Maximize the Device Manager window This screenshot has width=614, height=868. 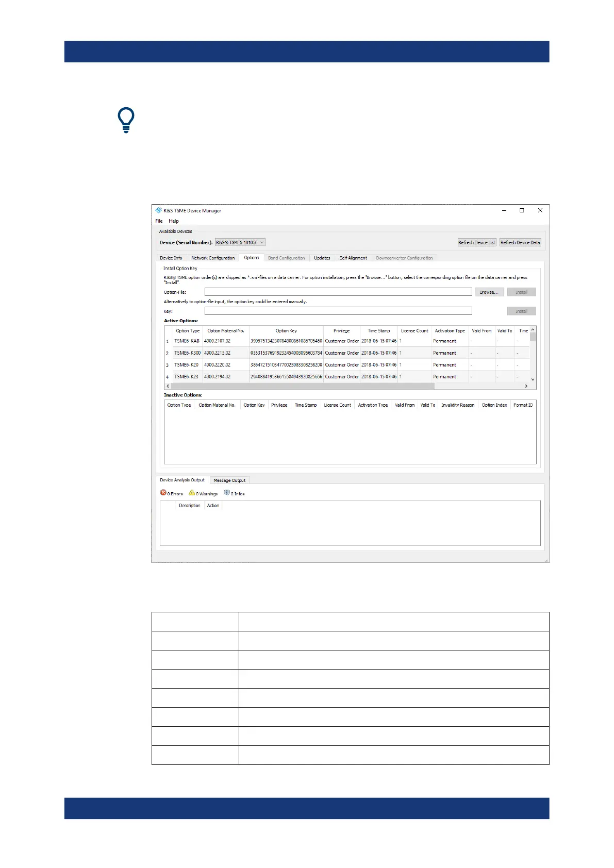pos(522,210)
